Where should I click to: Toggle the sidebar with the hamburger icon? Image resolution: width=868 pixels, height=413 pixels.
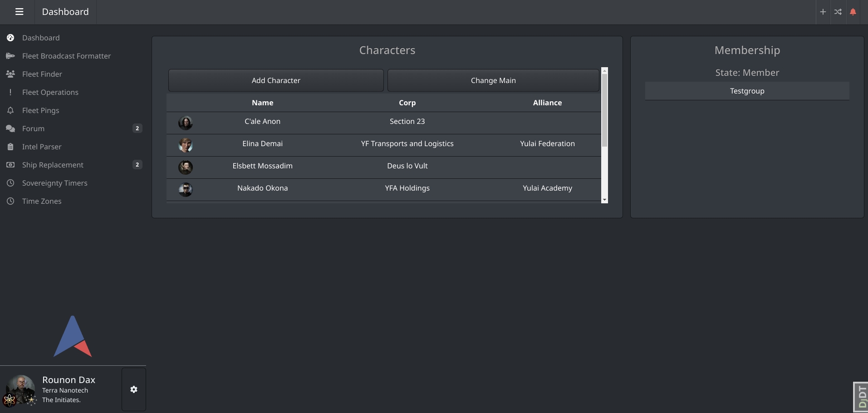click(19, 12)
